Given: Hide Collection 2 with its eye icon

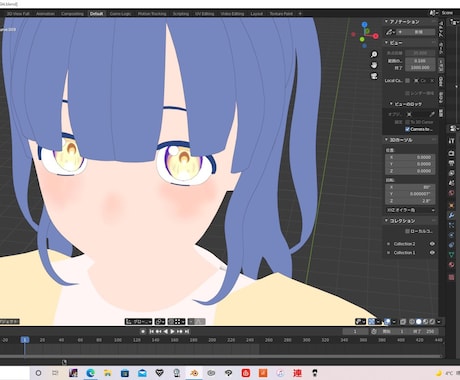Looking at the screenshot, I should tap(432, 244).
